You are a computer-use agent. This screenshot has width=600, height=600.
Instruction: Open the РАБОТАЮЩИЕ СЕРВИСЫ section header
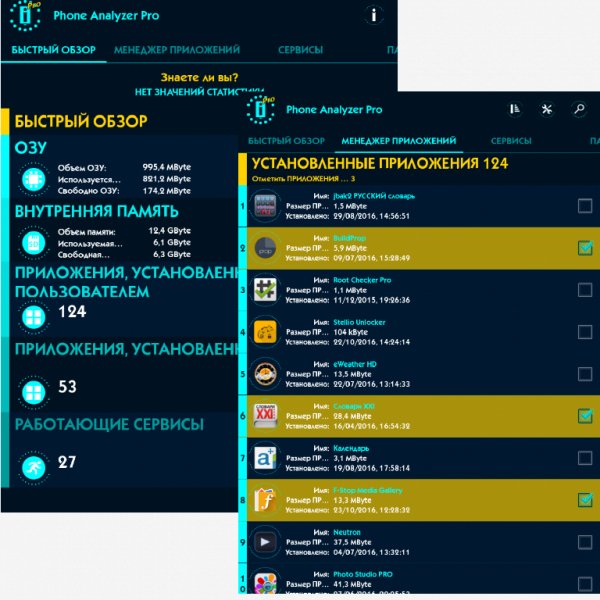tap(109, 424)
